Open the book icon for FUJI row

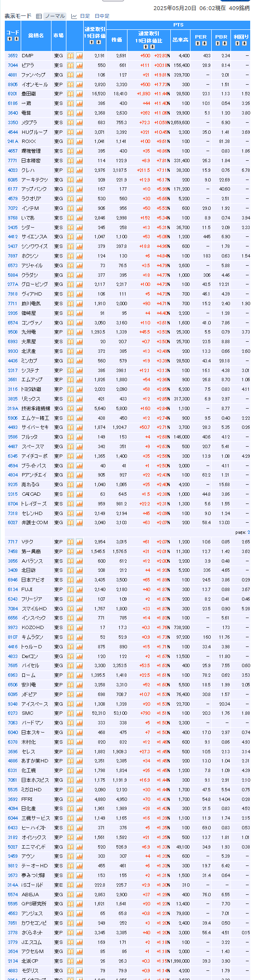(x=70, y=589)
